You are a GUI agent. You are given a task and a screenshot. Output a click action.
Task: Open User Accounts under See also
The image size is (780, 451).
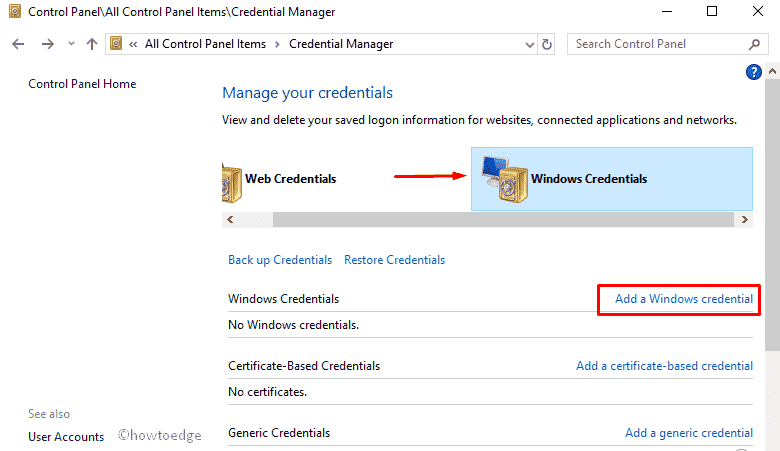pyautogui.click(x=66, y=437)
